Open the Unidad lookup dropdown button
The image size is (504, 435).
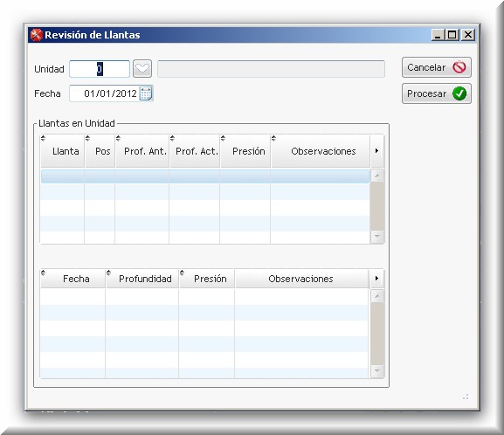point(142,68)
